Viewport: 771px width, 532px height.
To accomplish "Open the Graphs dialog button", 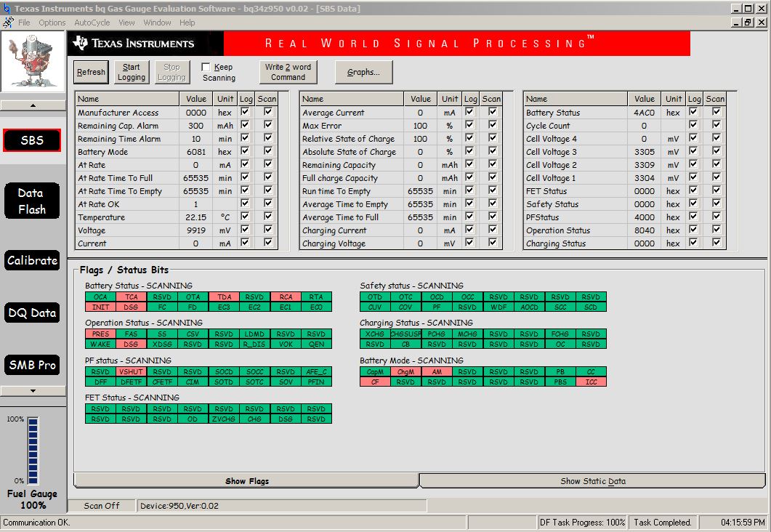I will [x=364, y=72].
